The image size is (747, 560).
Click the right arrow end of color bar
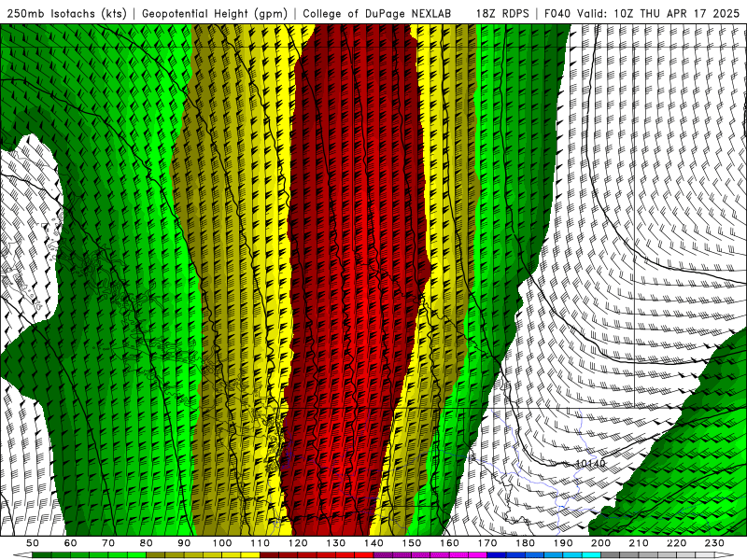725,555
